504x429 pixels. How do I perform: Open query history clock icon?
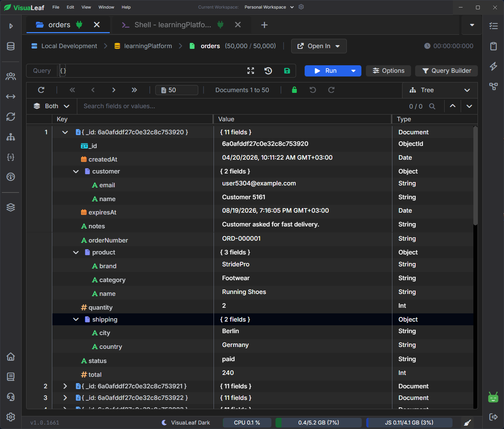[268, 71]
